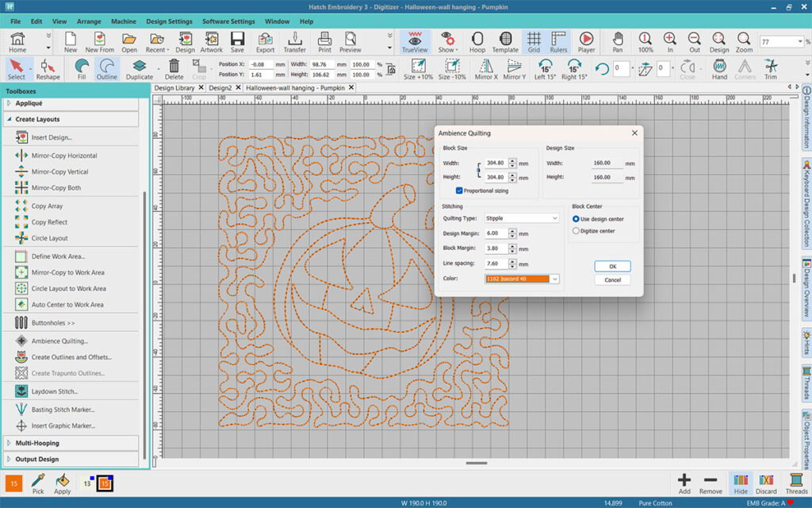Select the Reshape tool

click(48, 69)
